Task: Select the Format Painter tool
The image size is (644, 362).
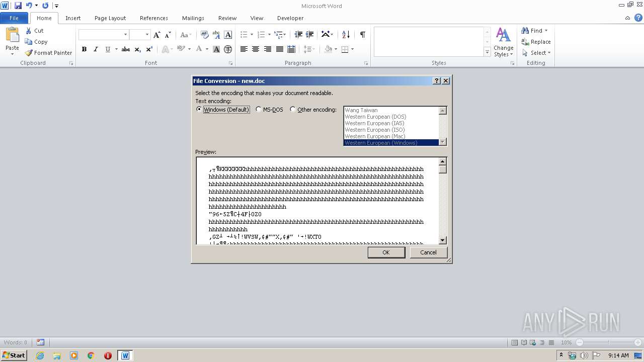Action: [x=48, y=53]
